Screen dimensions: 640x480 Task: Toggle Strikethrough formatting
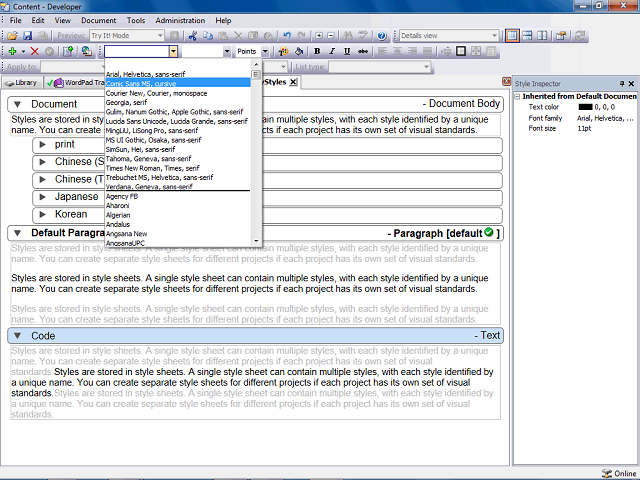(x=362, y=51)
